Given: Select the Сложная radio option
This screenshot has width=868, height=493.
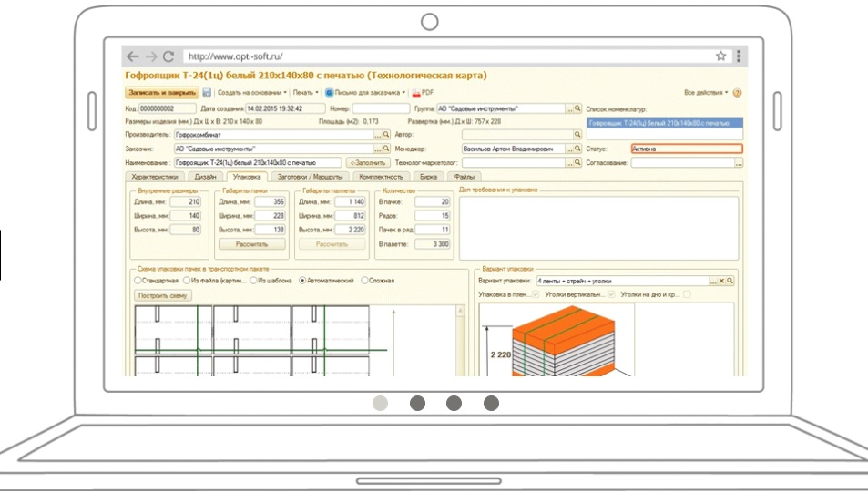Looking at the screenshot, I should [x=364, y=281].
